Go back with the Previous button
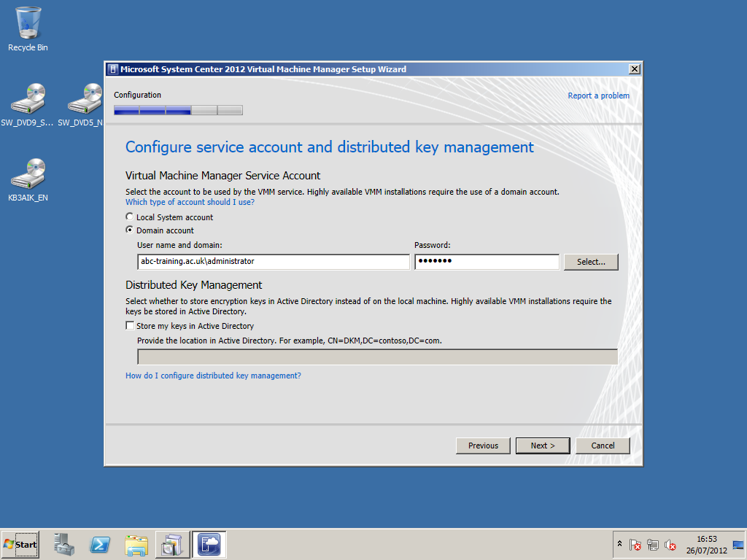The height and width of the screenshot is (560, 747). point(483,446)
